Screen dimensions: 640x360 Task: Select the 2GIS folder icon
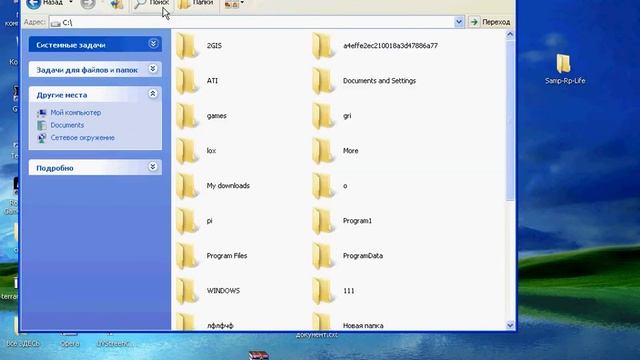pos(188,46)
